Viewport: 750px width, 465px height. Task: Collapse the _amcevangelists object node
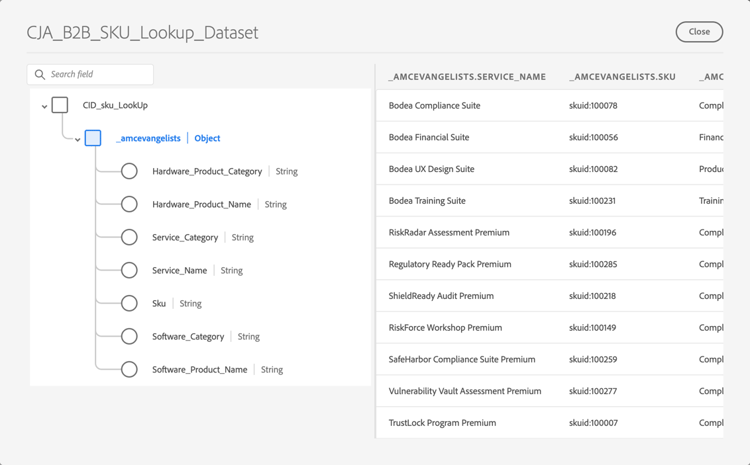tap(78, 139)
